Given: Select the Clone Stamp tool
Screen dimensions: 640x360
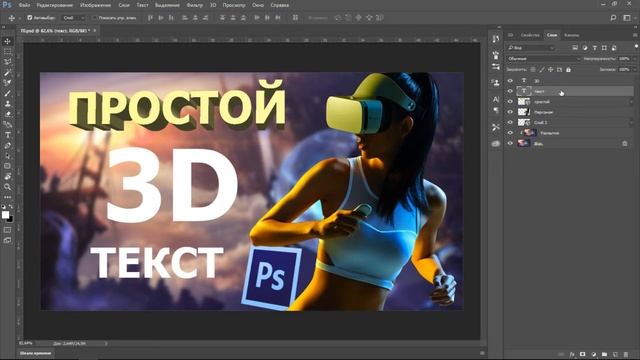Looking at the screenshot, I should (7, 104).
